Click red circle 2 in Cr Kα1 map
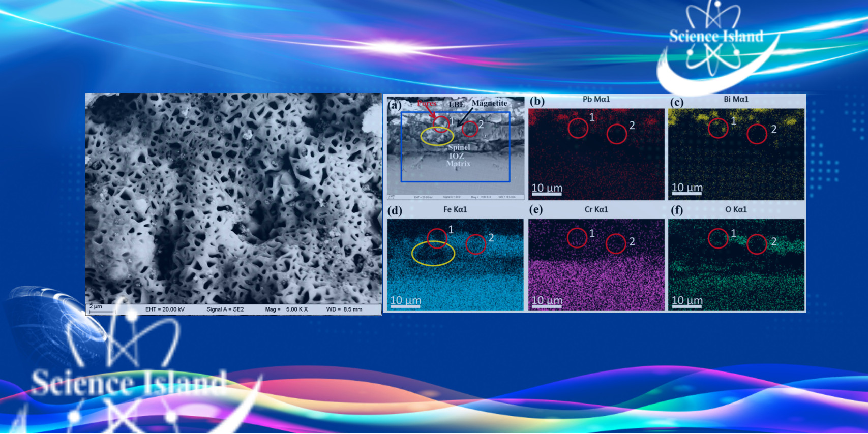This screenshot has width=868, height=434. pos(615,244)
